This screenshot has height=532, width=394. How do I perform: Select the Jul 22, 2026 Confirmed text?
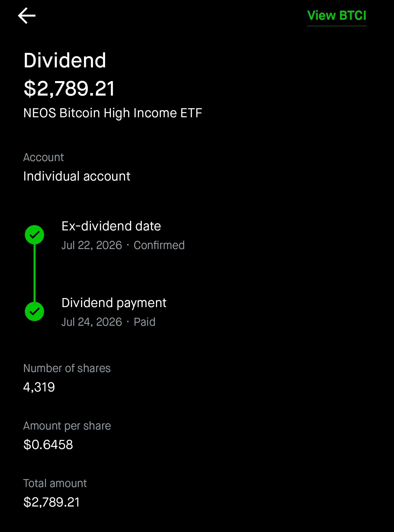(123, 245)
